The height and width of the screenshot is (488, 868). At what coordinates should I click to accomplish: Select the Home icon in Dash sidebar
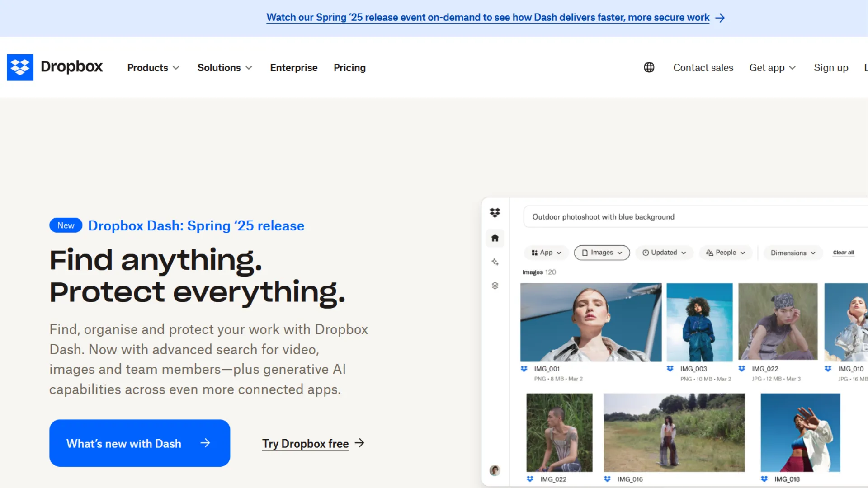pos(495,238)
